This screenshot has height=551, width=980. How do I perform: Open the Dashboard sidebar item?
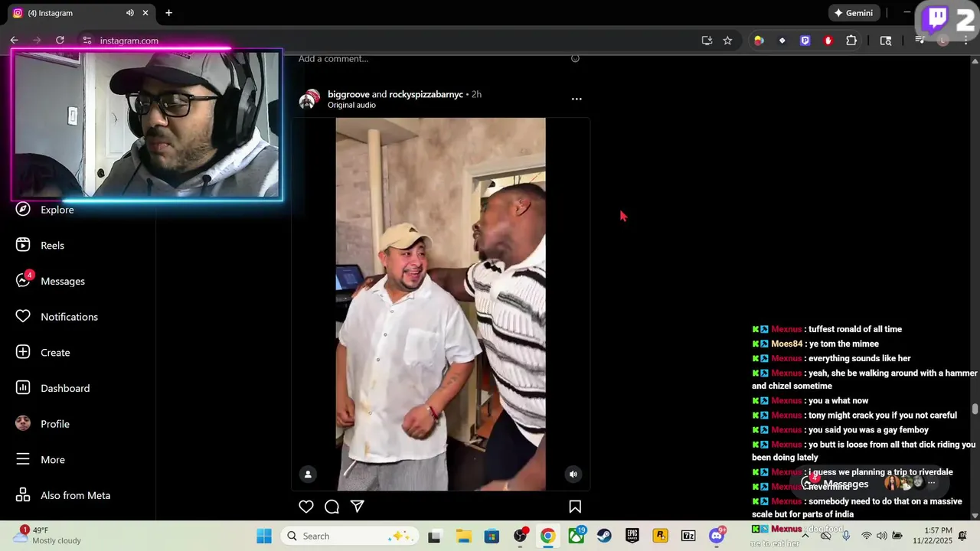53,388
